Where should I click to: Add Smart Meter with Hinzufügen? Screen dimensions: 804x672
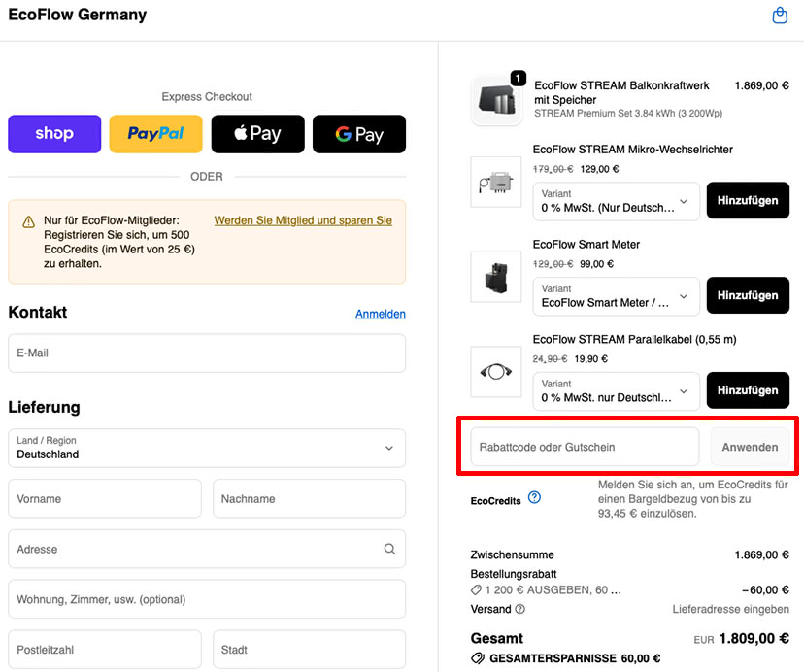click(748, 295)
